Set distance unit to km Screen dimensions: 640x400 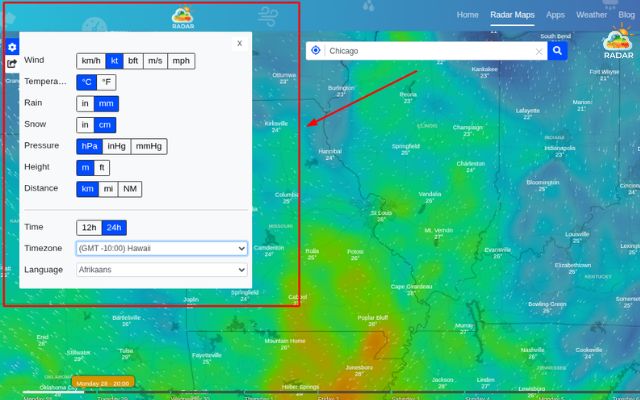click(87, 189)
